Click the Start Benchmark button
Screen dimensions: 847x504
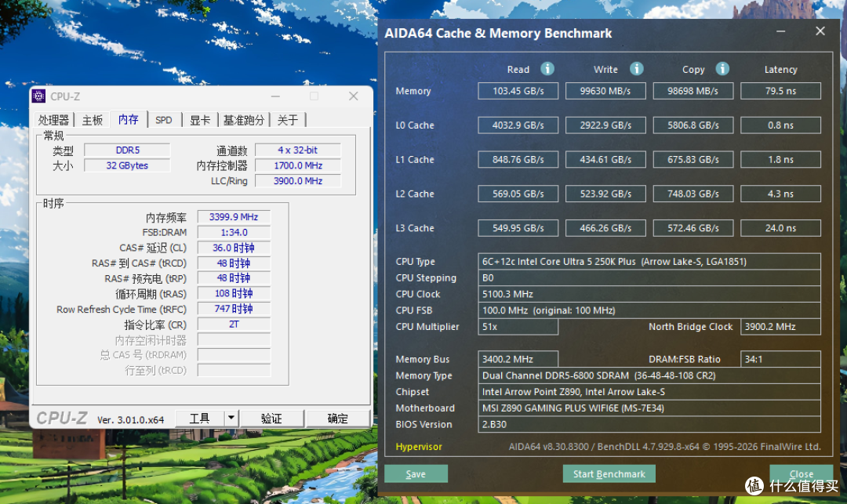pos(609,473)
